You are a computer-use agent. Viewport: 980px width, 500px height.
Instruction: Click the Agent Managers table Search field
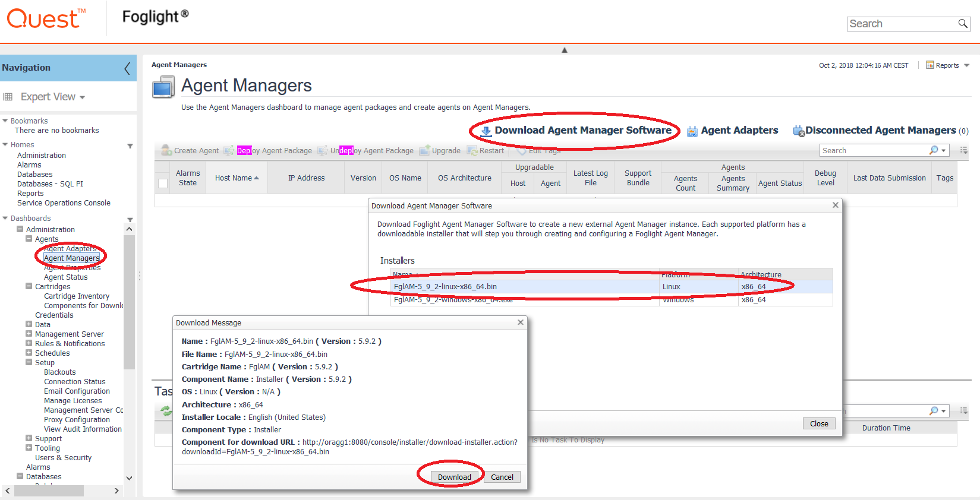[874, 150]
